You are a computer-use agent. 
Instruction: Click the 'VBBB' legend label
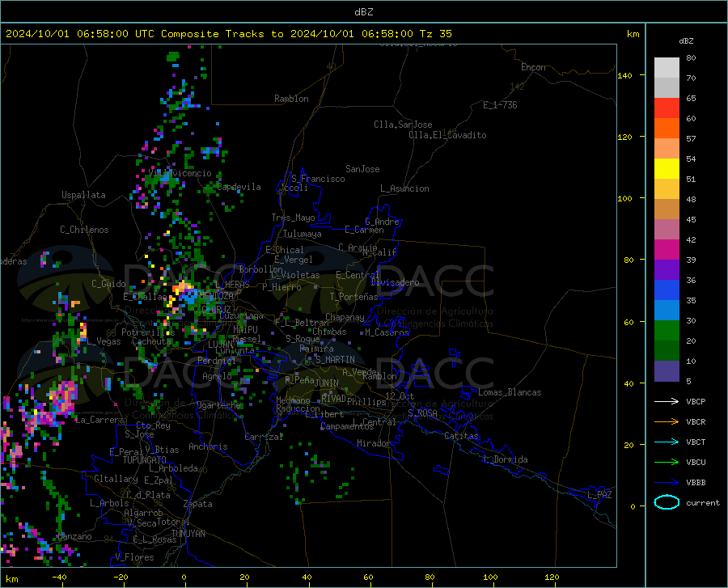pyautogui.click(x=696, y=482)
